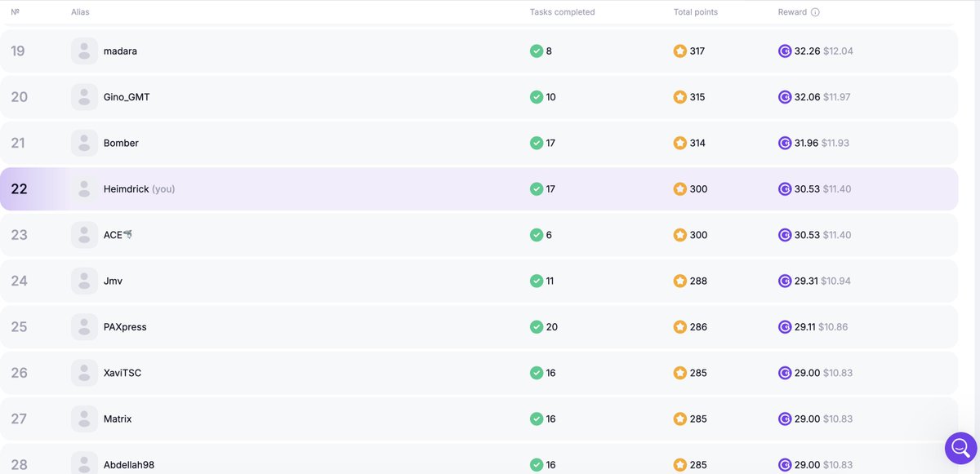The image size is (980, 474).
Task: Select the alias "PAXpress"
Action: pyautogui.click(x=125, y=327)
